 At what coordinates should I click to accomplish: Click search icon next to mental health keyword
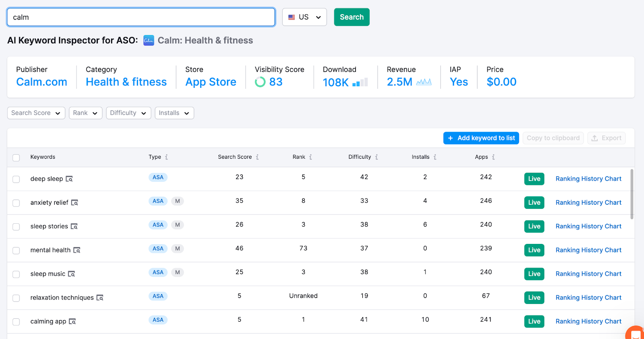click(x=77, y=250)
